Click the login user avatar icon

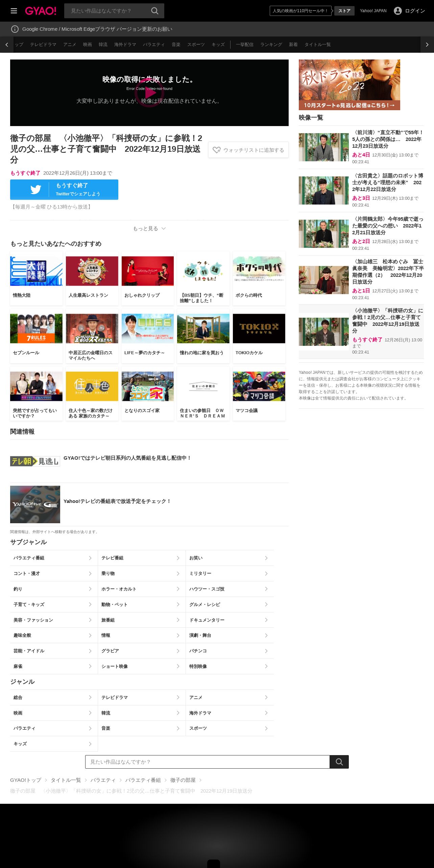(398, 11)
